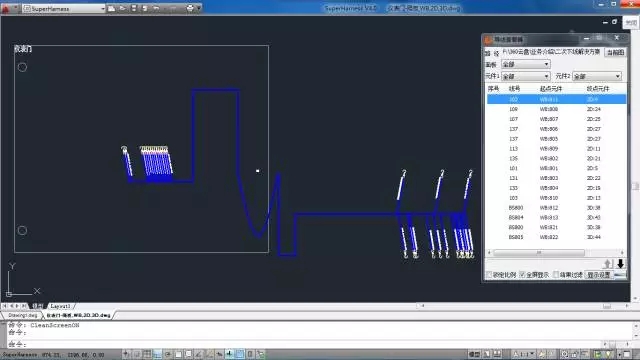Image resolution: width=640 pixels, height=360 pixels.
Task: Click the New drawing icon in quick access toolbar
Action: pyautogui.click(x=111, y=8)
